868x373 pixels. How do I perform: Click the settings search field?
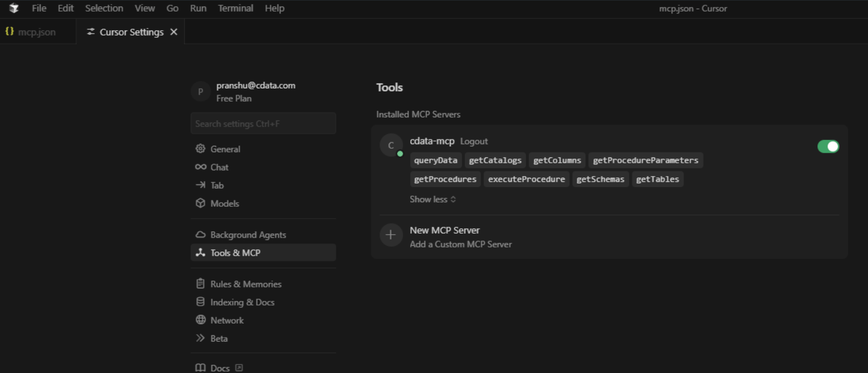tap(263, 123)
